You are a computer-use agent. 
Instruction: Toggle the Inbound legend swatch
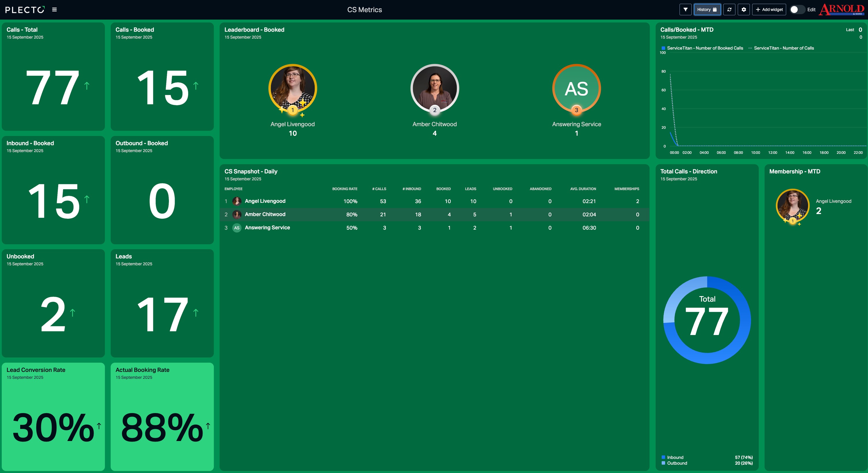click(663, 457)
